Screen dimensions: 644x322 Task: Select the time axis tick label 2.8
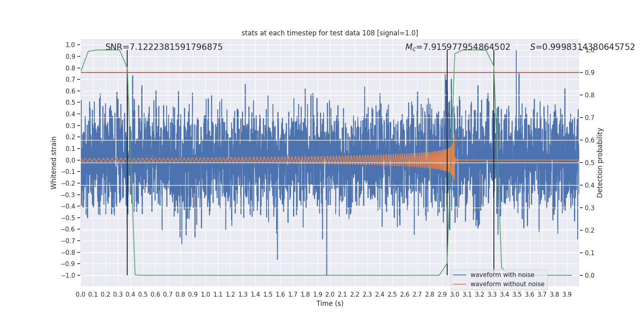pos(430,295)
